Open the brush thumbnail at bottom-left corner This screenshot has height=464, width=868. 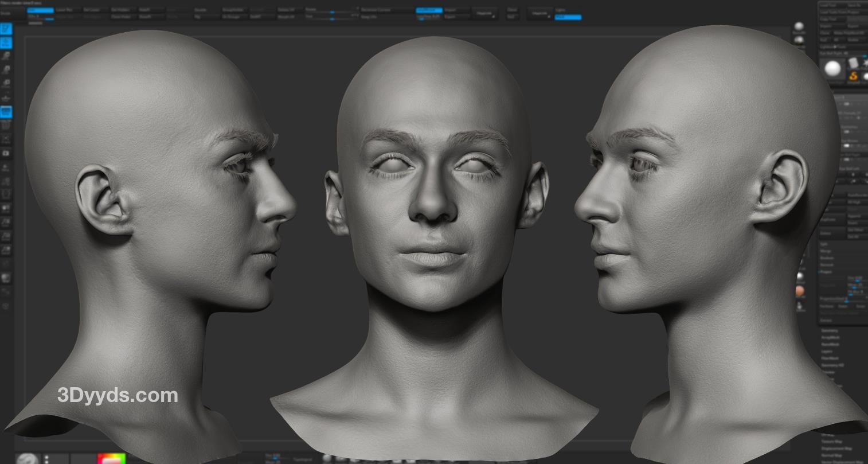tap(27, 458)
